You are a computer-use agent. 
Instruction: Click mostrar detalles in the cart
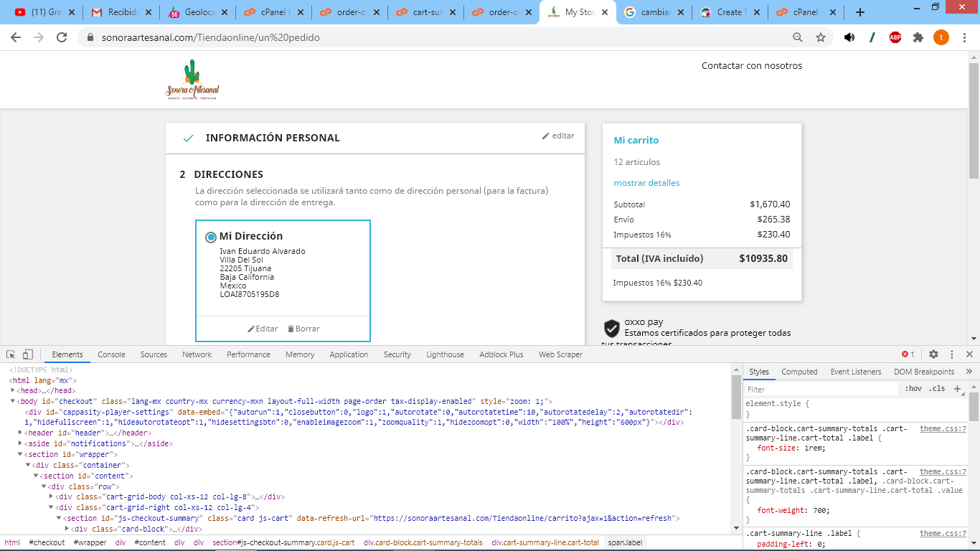(x=646, y=183)
